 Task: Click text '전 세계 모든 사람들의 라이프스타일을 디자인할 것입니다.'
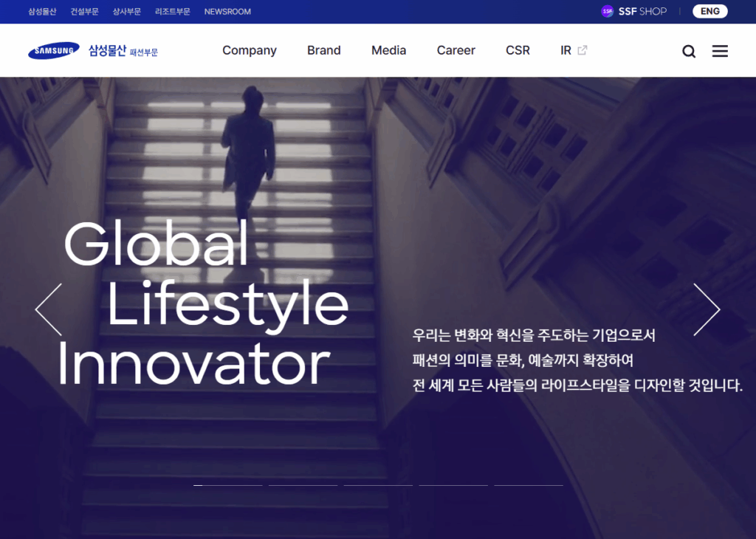pyautogui.click(x=577, y=385)
